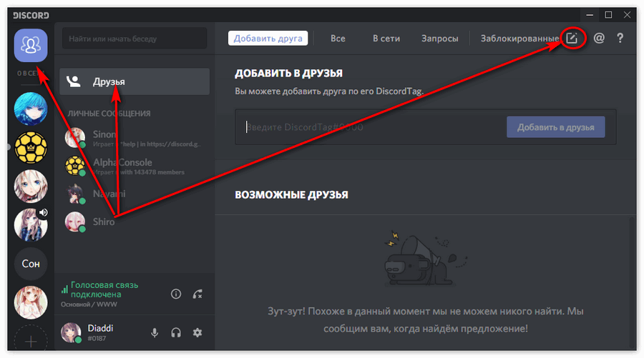The height and width of the screenshot is (358, 644).
Task: Close the Discord window
Action: (627, 15)
